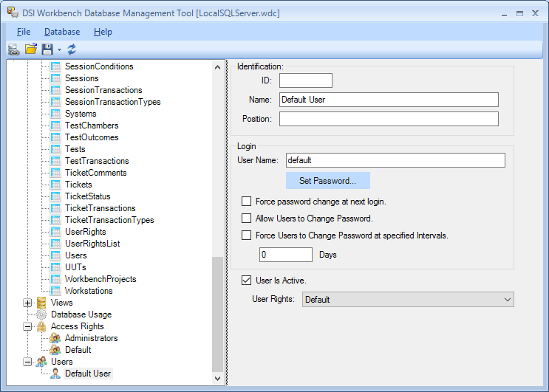
Task: Close the Database Management Tool window
Action: click(x=535, y=13)
